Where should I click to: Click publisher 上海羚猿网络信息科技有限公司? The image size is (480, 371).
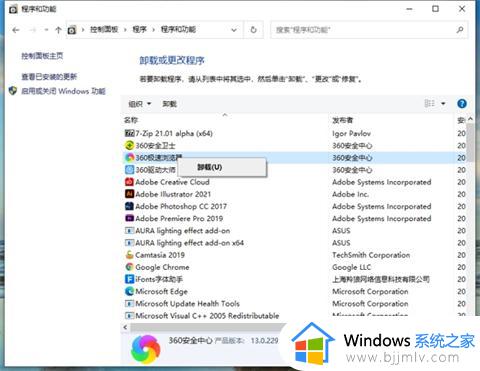(x=381, y=279)
